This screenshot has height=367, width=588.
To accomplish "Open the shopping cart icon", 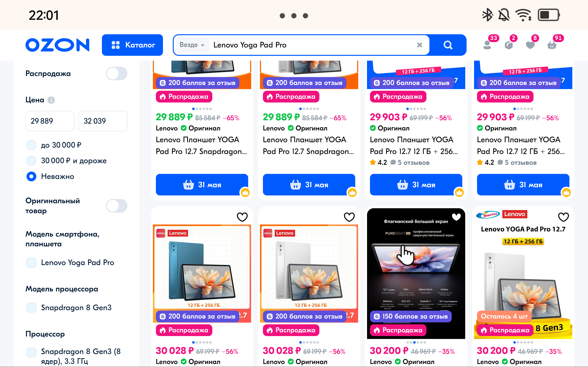I will click(552, 45).
